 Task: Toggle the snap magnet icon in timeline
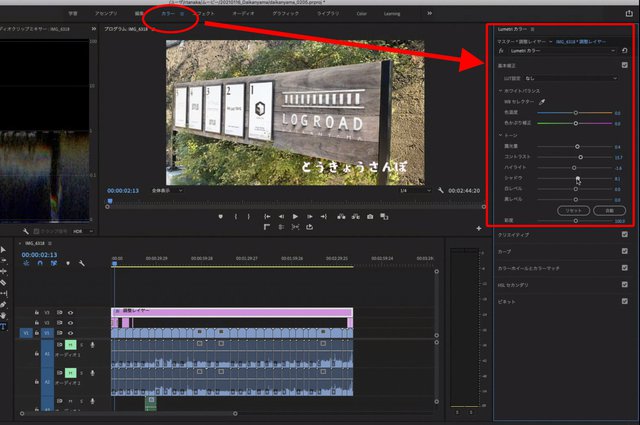pyautogui.click(x=38, y=263)
